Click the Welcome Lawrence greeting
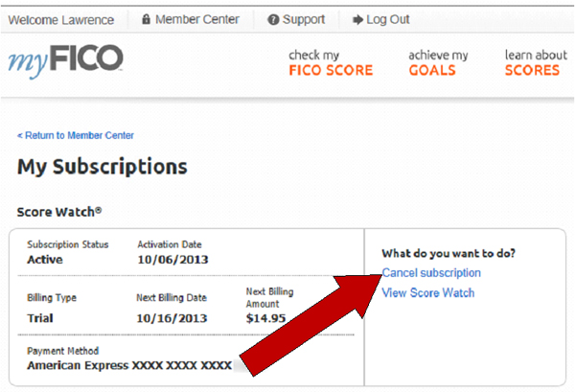This screenshot has width=575, height=392. point(60,19)
